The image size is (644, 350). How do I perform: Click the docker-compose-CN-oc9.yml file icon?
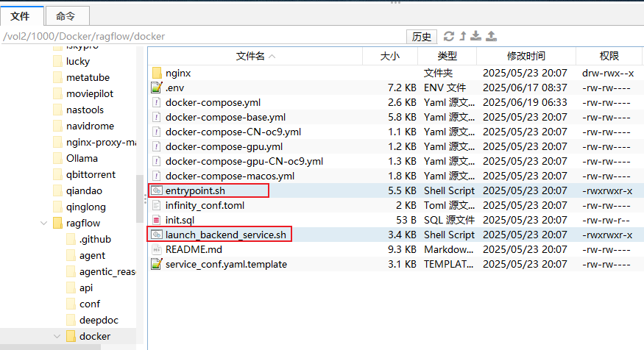[156, 132]
